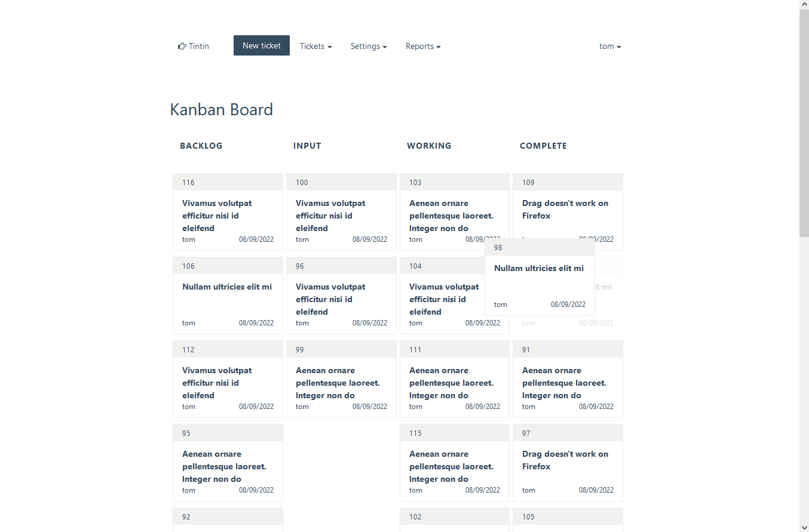Open the Tickets dropdown menu

[315, 46]
